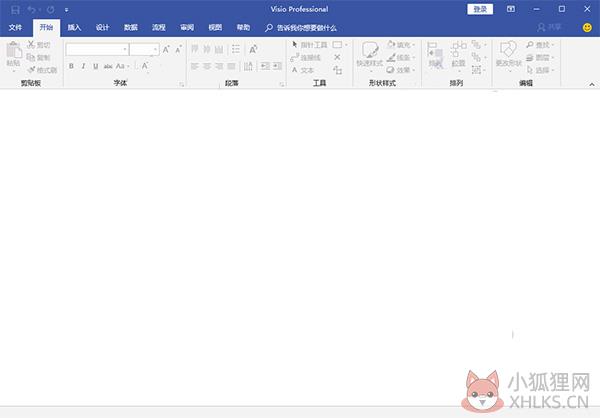This screenshot has height=418, width=600.
Task: Click the smiley feedback icon
Action: pos(587,28)
